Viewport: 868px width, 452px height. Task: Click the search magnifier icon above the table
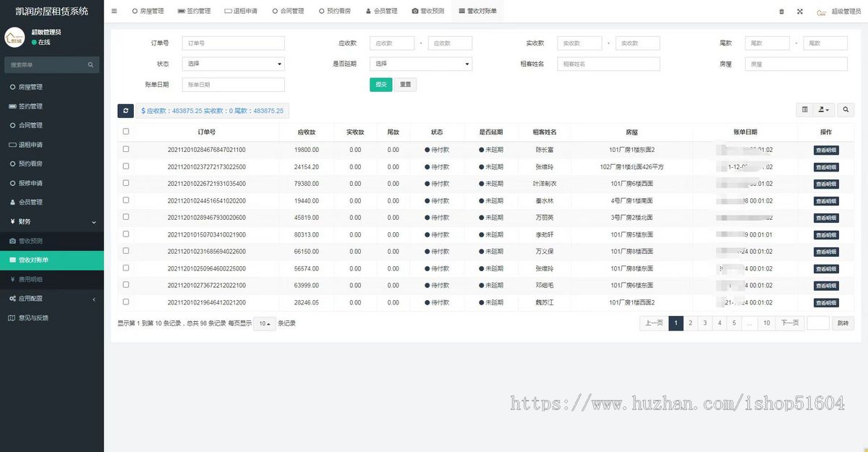(x=846, y=110)
